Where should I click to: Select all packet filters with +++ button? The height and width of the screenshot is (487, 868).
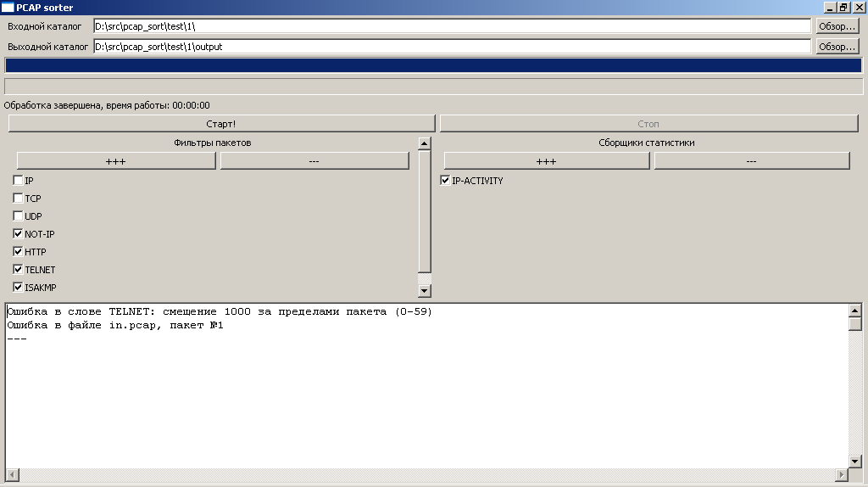(x=115, y=161)
